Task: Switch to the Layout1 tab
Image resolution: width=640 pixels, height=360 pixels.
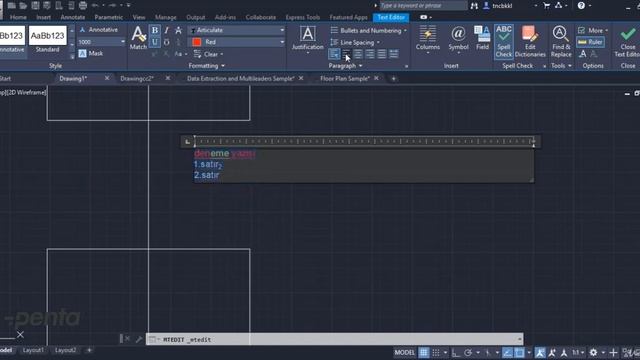Action: click(x=33, y=350)
